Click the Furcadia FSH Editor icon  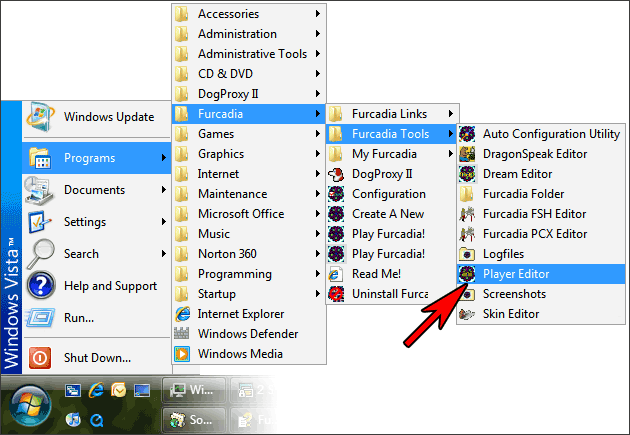[467, 214]
